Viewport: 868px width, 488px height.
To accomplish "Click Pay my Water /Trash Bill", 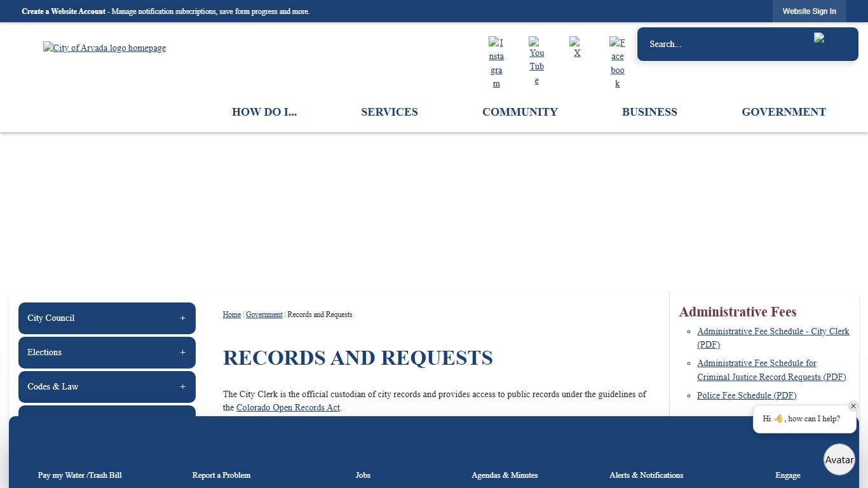I will (79, 475).
